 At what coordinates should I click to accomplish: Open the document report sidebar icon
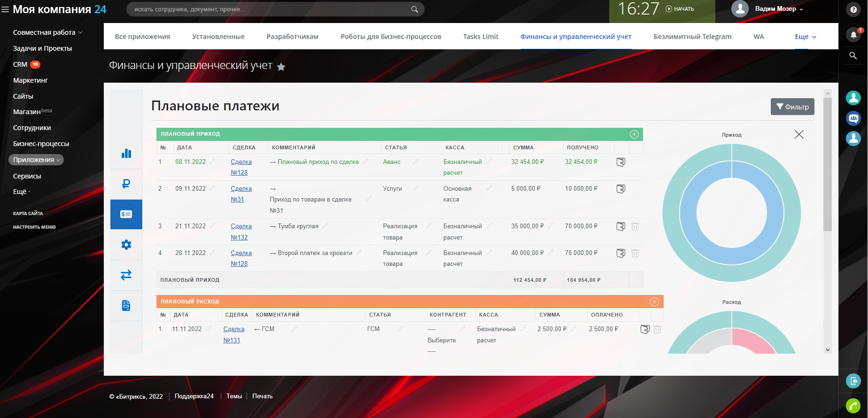(126, 305)
